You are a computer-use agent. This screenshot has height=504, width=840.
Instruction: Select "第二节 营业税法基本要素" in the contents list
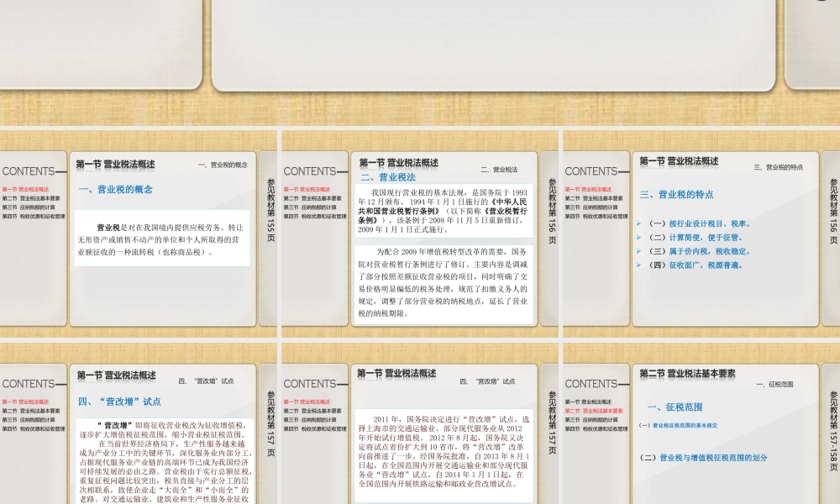click(34, 199)
